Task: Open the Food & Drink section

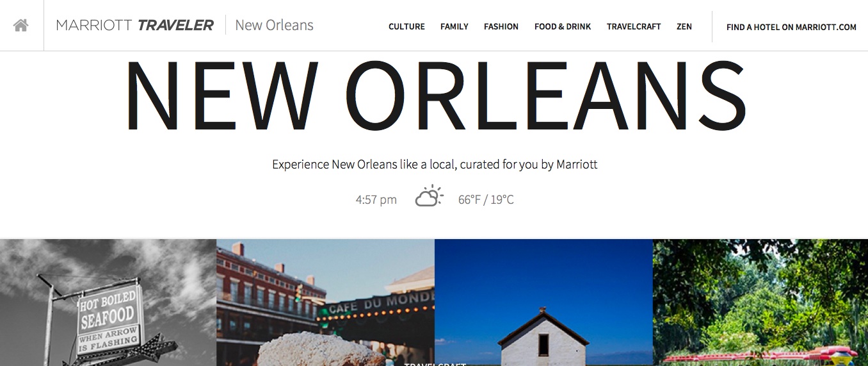Action: [x=563, y=27]
